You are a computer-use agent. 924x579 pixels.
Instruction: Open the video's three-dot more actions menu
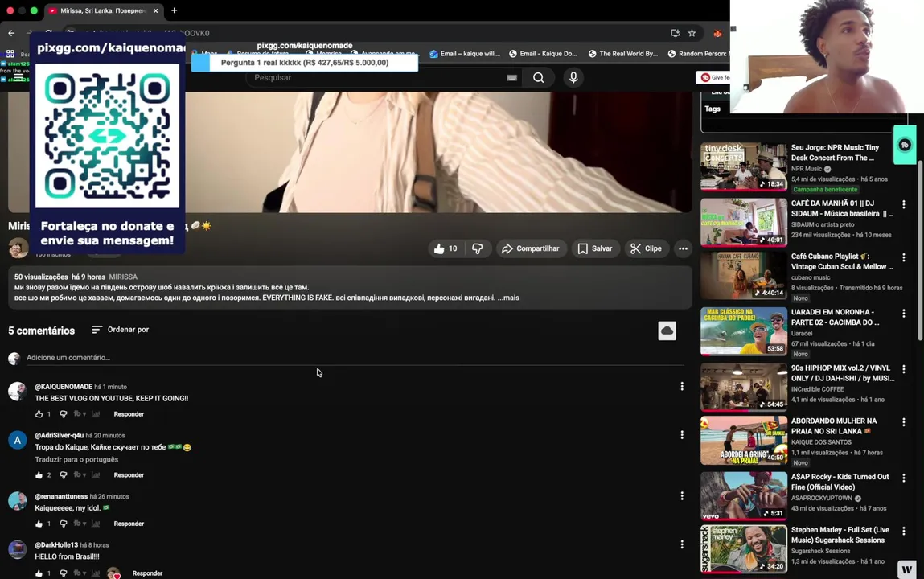pyautogui.click(x=683, y=248)
